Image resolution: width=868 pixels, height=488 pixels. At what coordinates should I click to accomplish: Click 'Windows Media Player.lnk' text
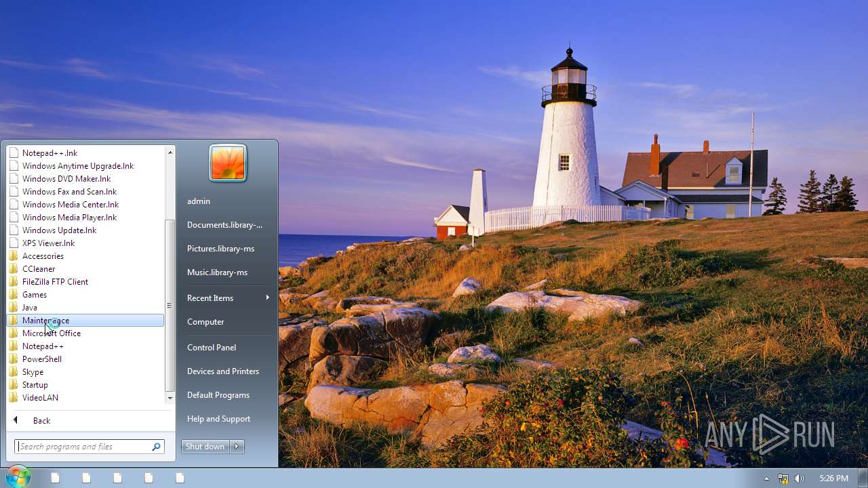click(x=69, y=218)
